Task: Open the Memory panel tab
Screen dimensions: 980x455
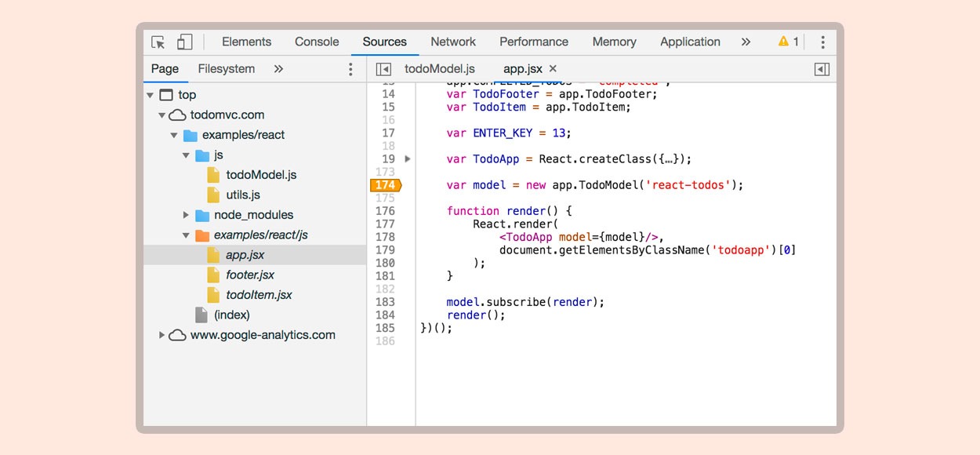Action: [x=614, y=42]
